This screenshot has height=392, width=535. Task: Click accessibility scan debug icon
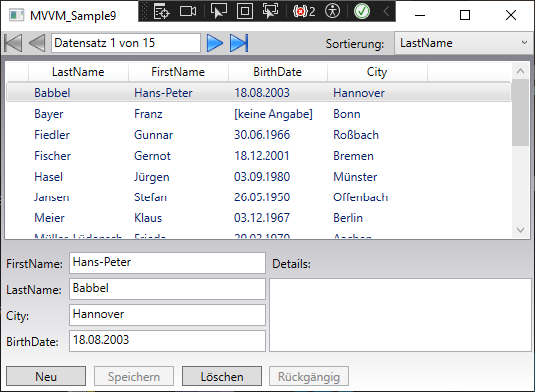point(332,11)
